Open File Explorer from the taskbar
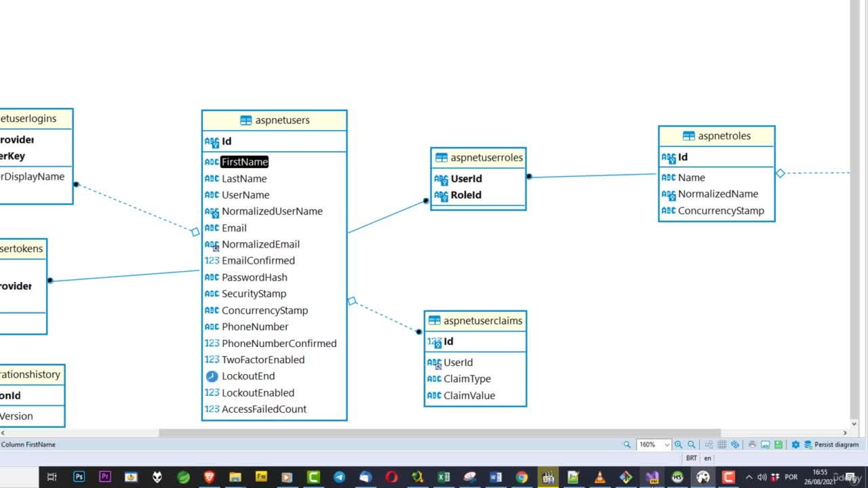 coord(235,477)
